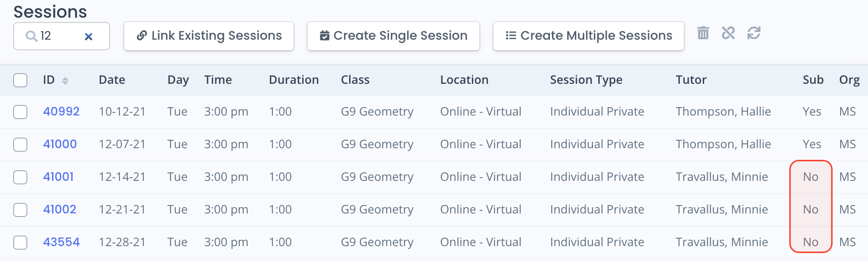
Task: Click the Tutor column header
Action: pos(691,80)
